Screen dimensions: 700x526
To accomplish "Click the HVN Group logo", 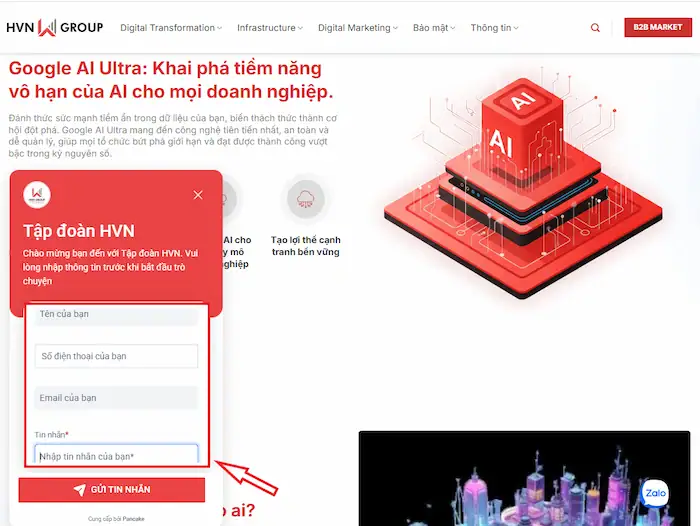I will pos(55,28).
